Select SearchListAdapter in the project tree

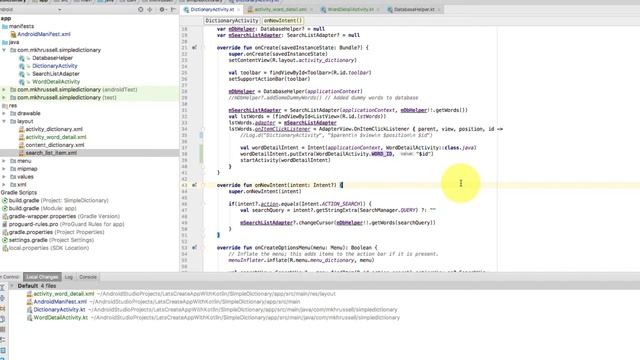pos(56,74)
